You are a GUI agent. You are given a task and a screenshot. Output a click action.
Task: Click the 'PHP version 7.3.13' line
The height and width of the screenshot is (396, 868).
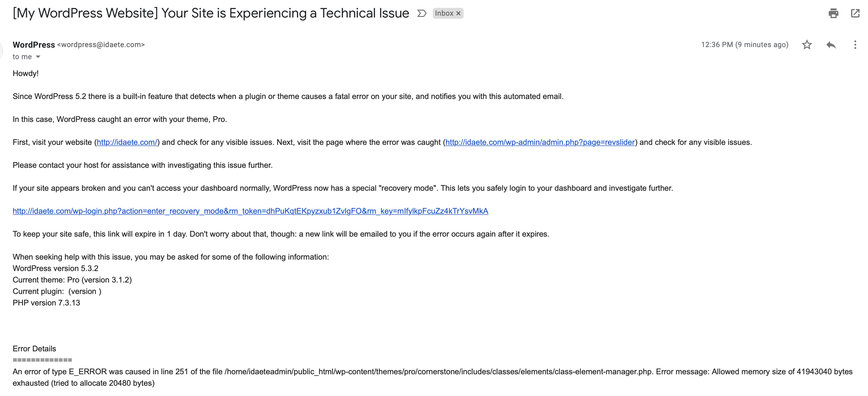tap(47, 303)
